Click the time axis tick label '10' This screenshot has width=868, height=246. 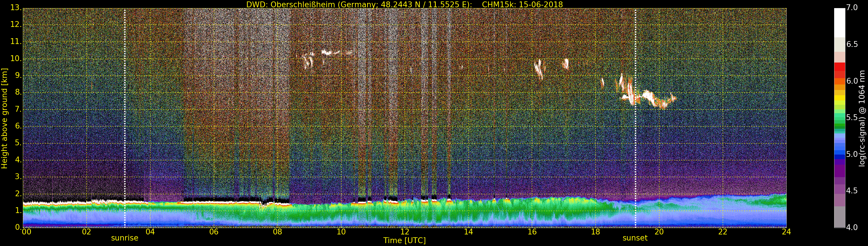tap(341, 232)
